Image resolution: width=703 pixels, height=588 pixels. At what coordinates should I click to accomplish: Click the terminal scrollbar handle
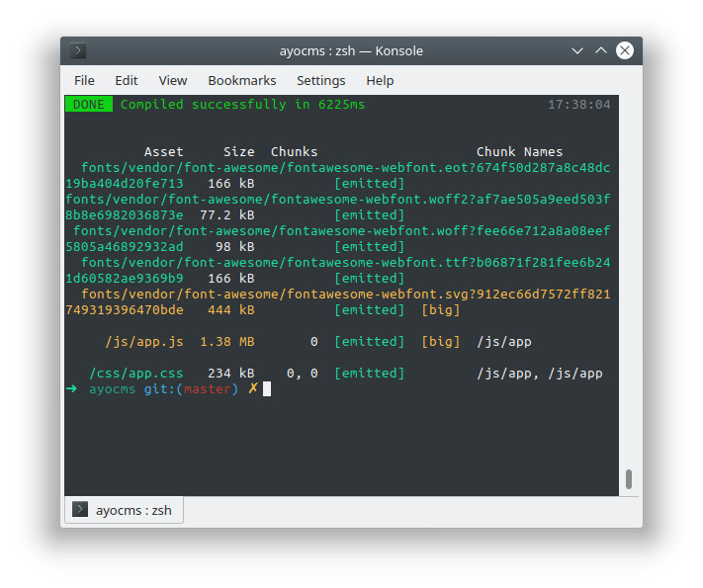pos(628,479)
